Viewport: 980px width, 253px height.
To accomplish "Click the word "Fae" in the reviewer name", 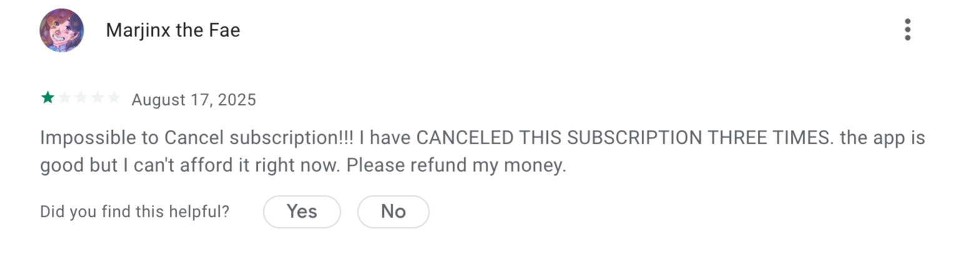I will pyautogui.click(x=224, y=30).
